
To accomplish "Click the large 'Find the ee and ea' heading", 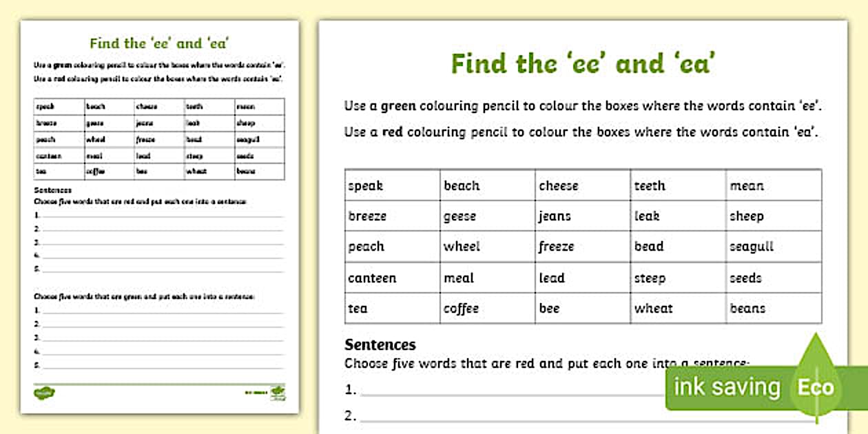I will 583,63.
